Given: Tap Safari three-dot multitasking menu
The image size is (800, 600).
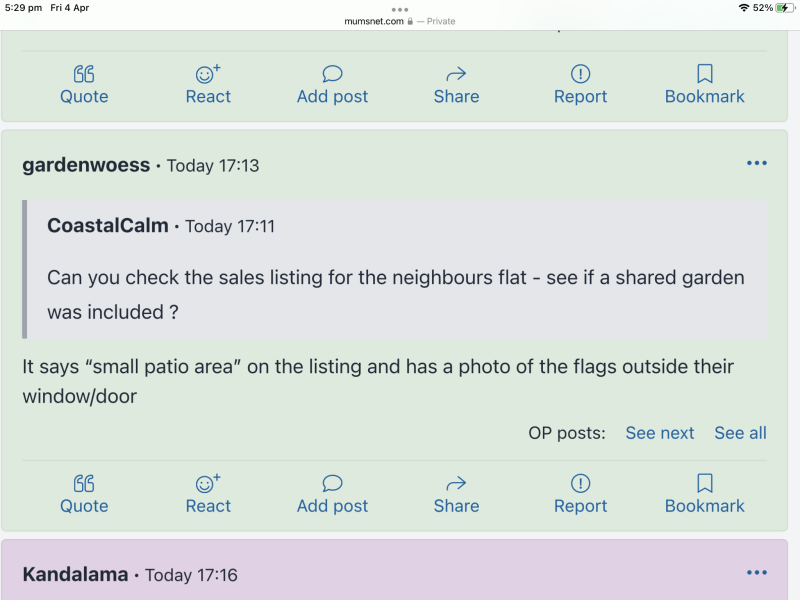Looking at the screenshot, I should click(x=400, y=9).
